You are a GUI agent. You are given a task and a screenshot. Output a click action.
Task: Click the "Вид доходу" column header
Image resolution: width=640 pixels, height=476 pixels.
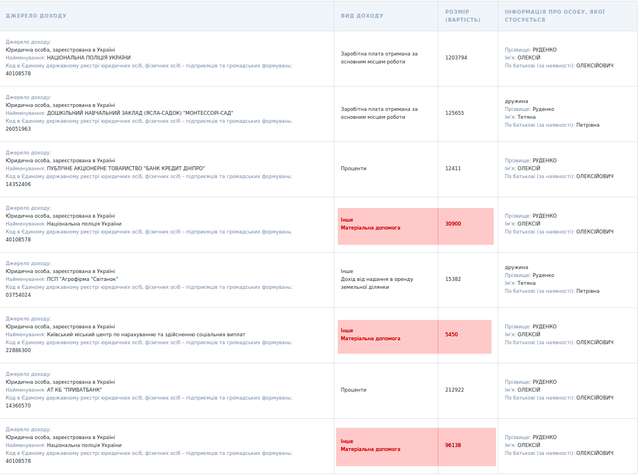pos(362,16)
